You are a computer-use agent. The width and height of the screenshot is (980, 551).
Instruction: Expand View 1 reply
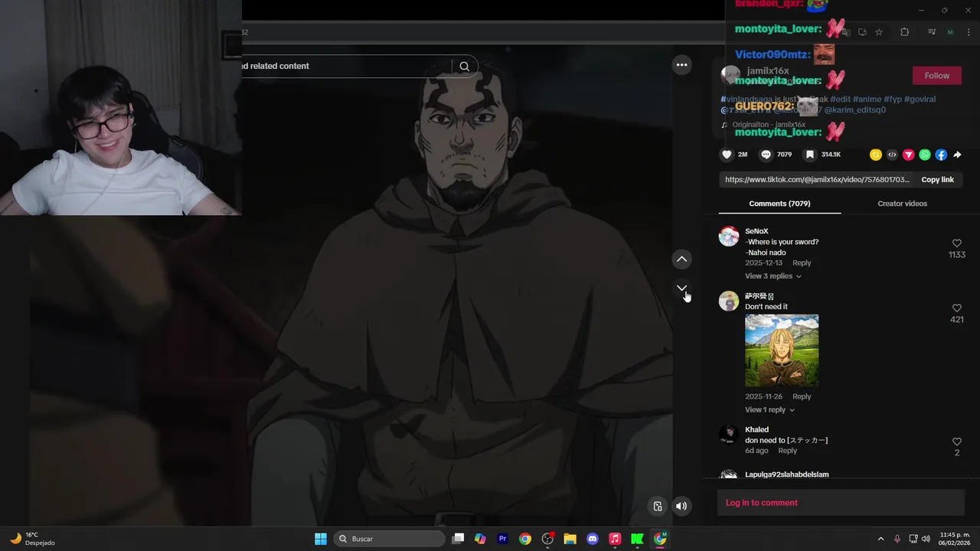pyautogui.click(x=769, y=410)
